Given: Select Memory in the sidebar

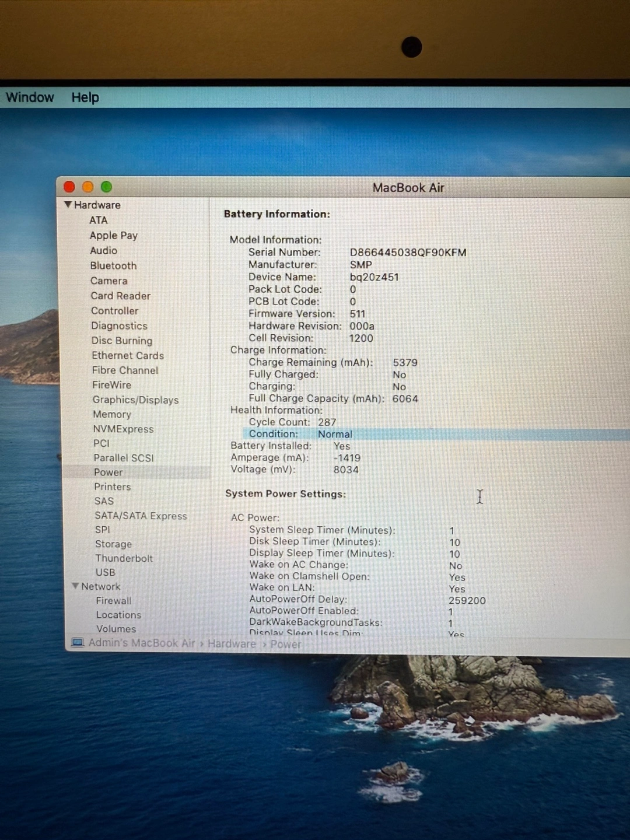Looking at the screenshot, I should click(112, 415).
